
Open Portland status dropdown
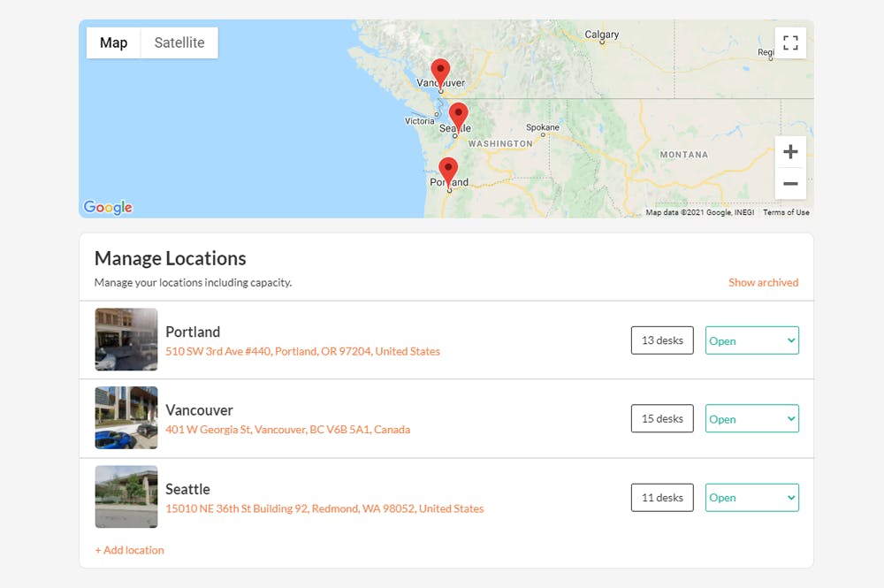[752, 340]
